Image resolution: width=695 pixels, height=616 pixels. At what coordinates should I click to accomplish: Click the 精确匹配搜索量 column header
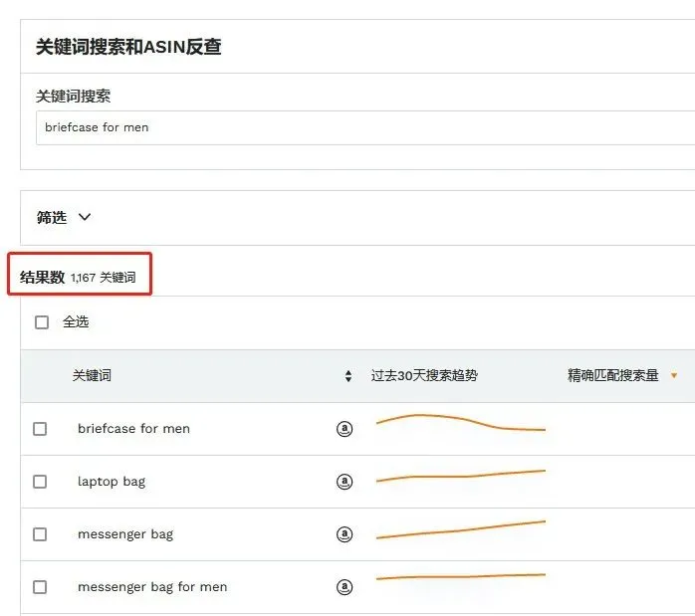(x=613, y=375)
